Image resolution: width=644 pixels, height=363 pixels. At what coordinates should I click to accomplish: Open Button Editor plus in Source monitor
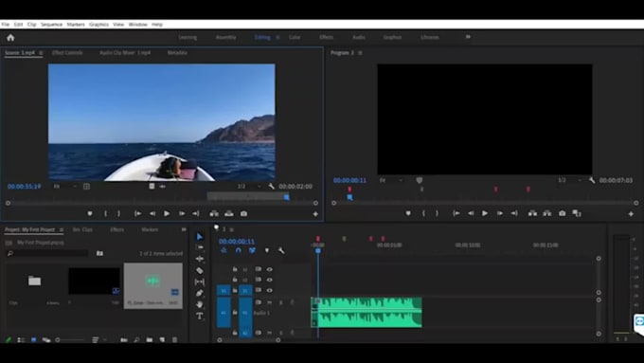click(x=315, y=214)
